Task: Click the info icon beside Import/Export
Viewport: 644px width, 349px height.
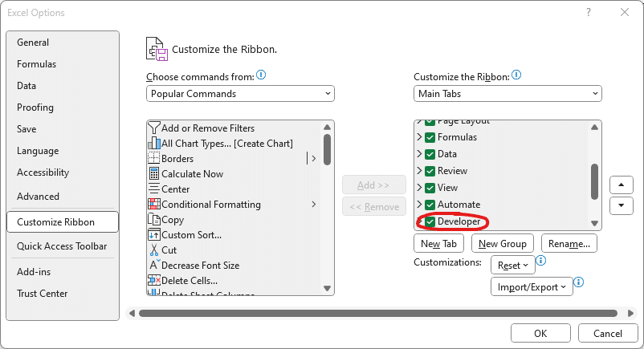Action: coord(578,283)
